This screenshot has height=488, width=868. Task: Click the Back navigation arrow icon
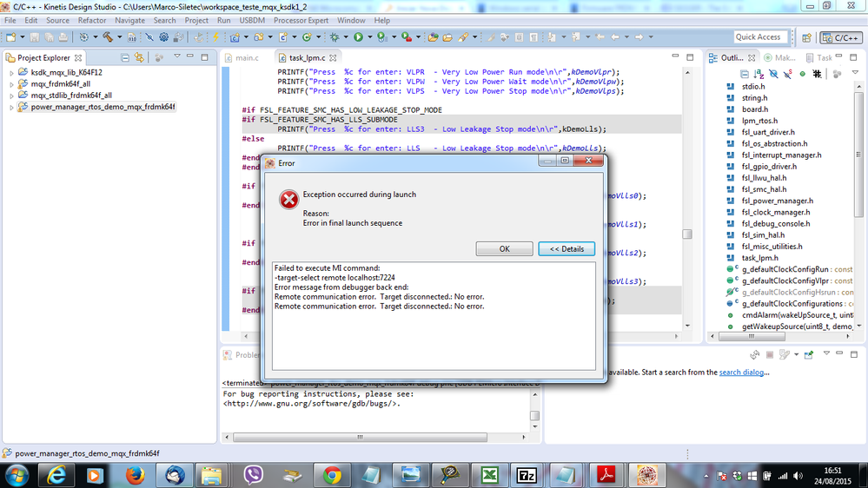point(615,37)
